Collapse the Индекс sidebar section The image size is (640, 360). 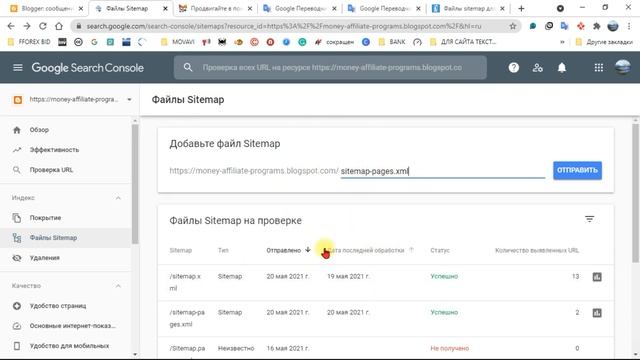118,198
